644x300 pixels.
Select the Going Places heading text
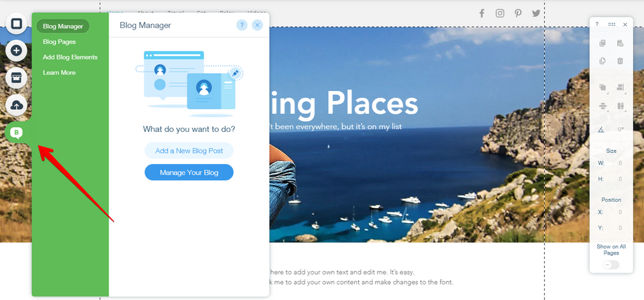(344, 104)
